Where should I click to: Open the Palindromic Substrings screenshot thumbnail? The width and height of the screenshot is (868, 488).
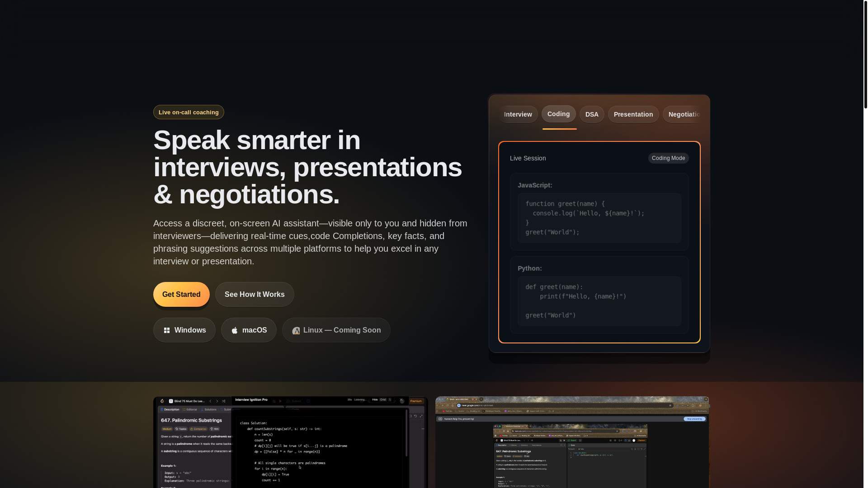pos(291,442)
